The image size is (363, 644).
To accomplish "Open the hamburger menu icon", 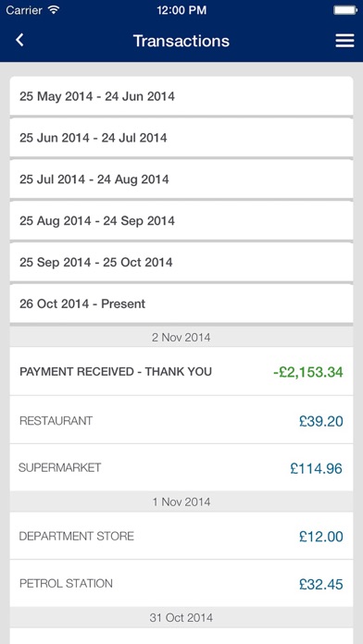I will click(x=344, y=41).
